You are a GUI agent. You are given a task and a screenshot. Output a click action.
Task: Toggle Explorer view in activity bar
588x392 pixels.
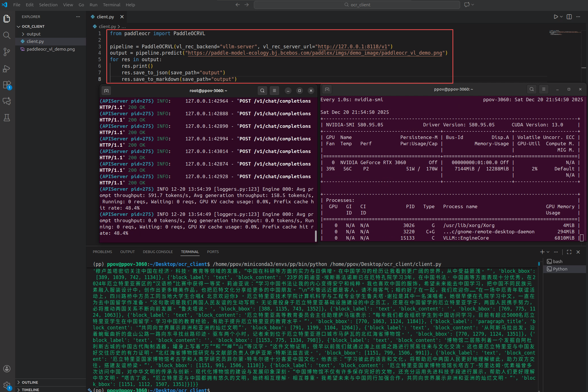[x=7, y=19]
